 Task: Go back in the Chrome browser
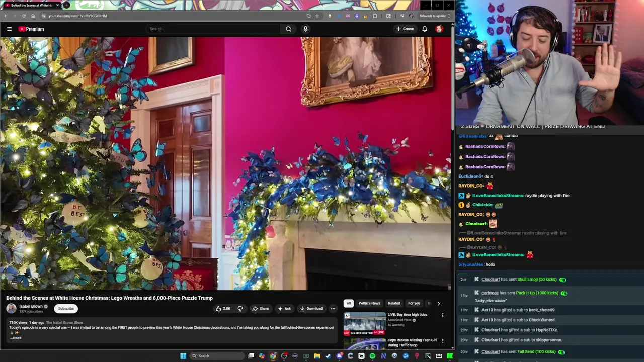(6, 16)
